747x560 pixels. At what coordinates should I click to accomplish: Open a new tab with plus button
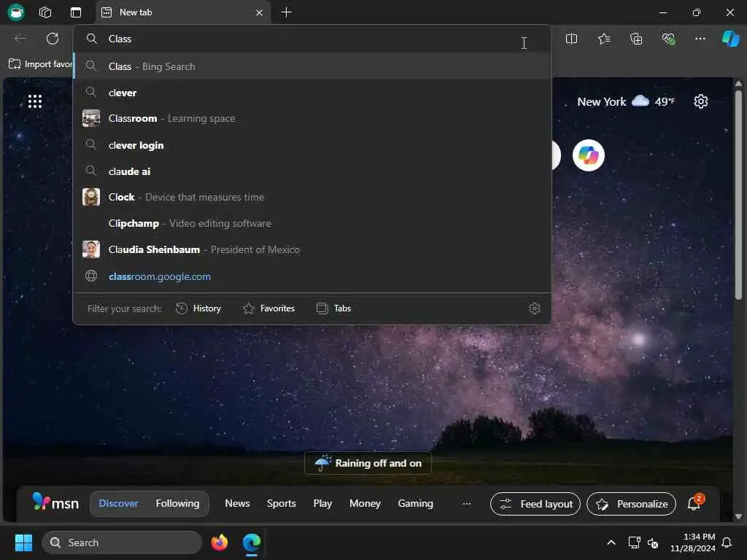coord(286,12)
